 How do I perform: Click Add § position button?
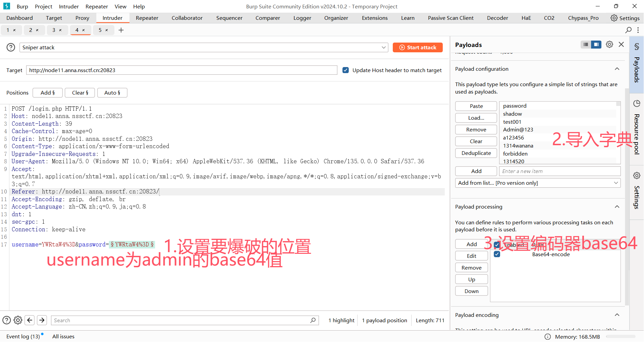48,93
